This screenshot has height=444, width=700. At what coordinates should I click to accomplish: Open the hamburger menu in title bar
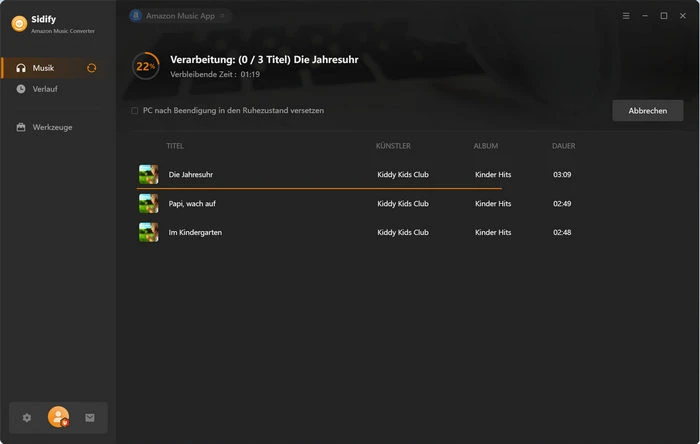click(626, 16)
